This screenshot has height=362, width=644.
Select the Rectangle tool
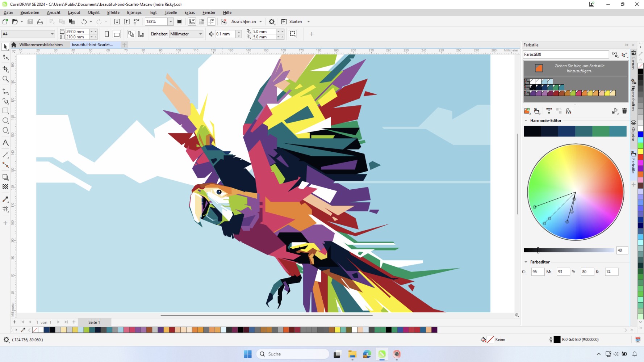[x=5, y=111]
